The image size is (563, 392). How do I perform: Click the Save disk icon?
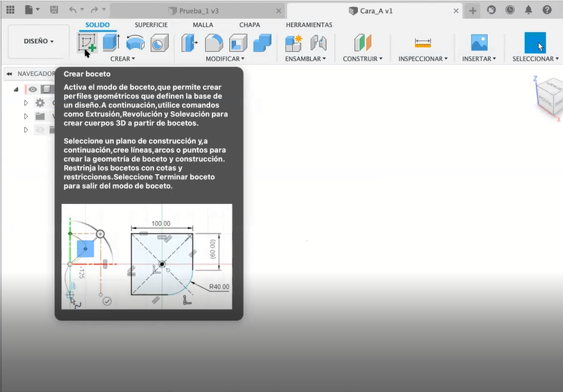coord(54,10)
